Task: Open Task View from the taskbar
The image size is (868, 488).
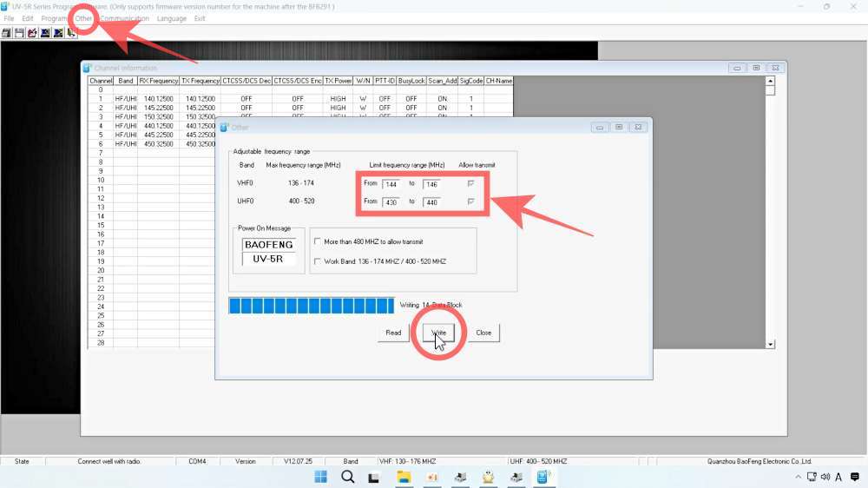Action: click(x=374, y=477)
